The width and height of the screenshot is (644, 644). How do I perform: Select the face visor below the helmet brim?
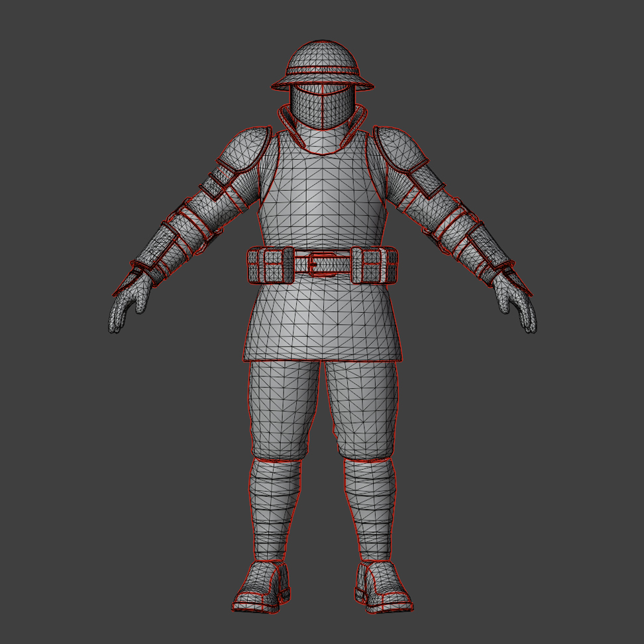(323, 106)
